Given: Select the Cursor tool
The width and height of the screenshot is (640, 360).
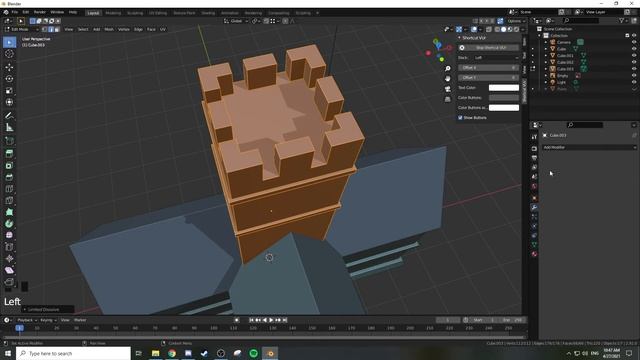Looking at the screenshot, I should point(9,54).
